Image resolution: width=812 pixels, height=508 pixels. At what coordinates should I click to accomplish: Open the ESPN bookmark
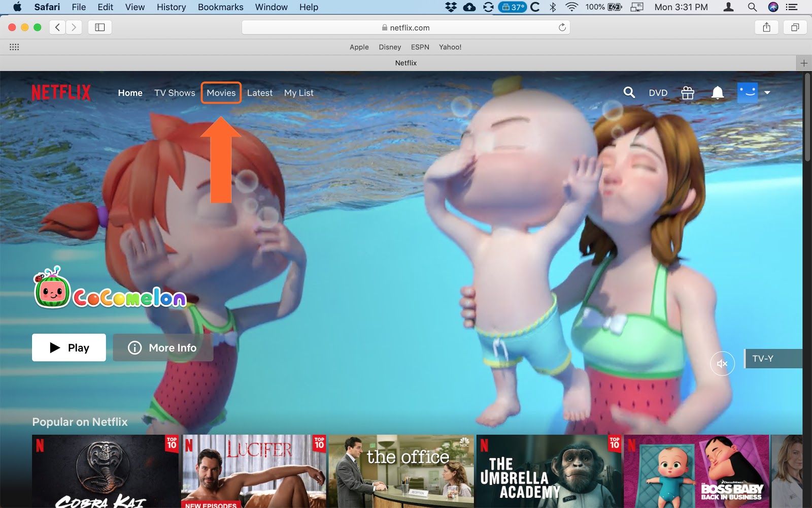(x=420, y=47)
